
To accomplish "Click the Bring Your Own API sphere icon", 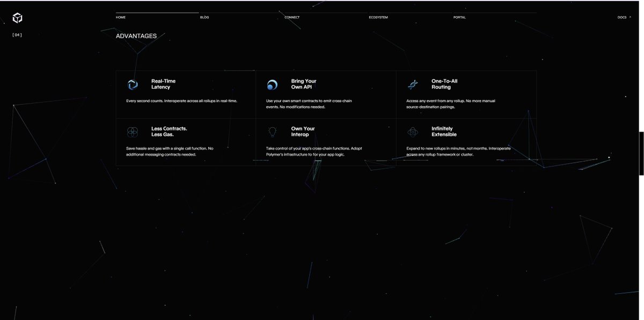I will tap(273, 84).
